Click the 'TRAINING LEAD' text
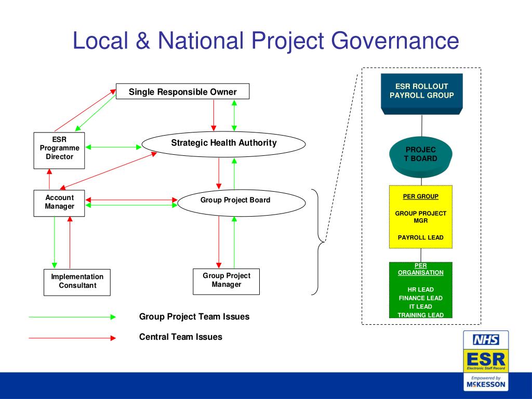 click(x=421, y=315)
